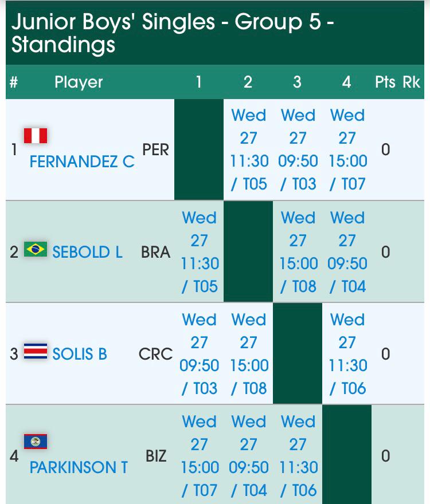Image resolution: width=430 pixels, height=504 pixels.
Task: Open Fernandez vs Sebold match at T05
Action: coord(249,149)
